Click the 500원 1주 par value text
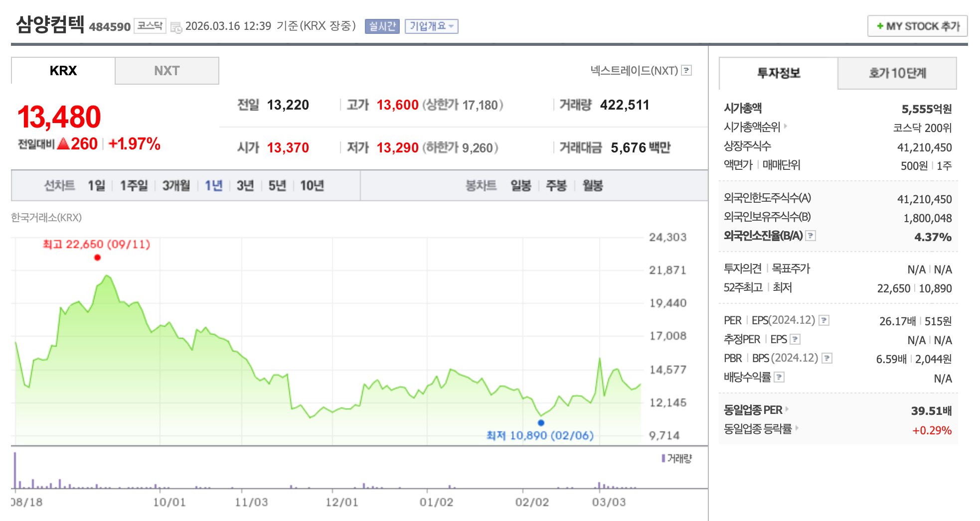 (926, 166)
